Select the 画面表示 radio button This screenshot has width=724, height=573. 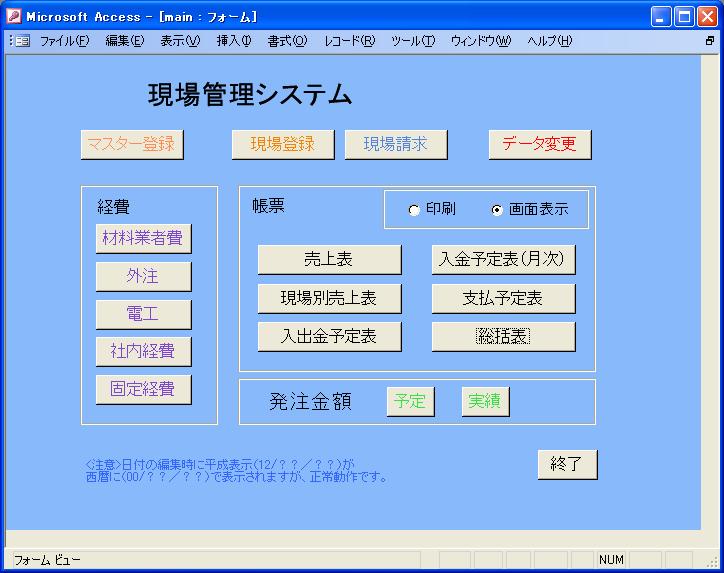pos(497,210)
